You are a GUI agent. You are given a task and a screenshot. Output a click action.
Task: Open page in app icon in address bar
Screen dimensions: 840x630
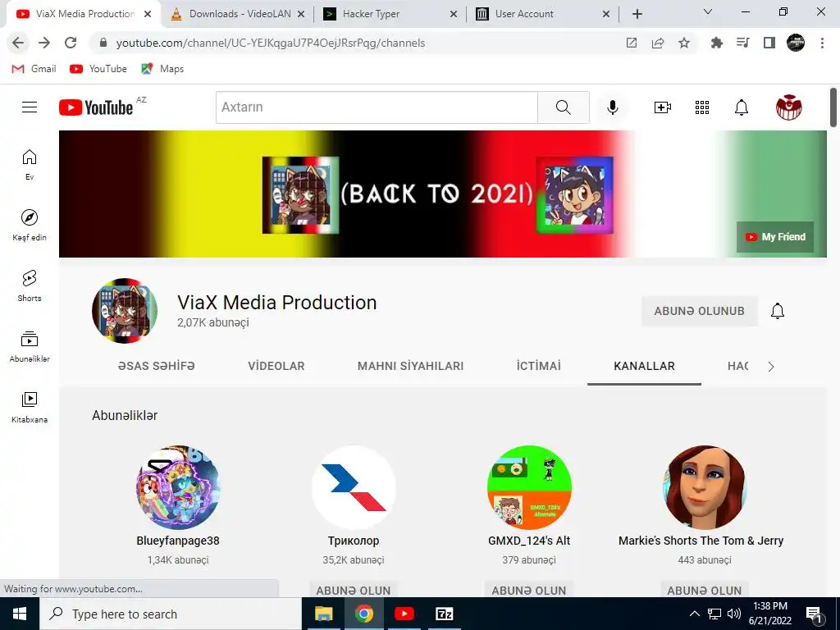[632, 43]
